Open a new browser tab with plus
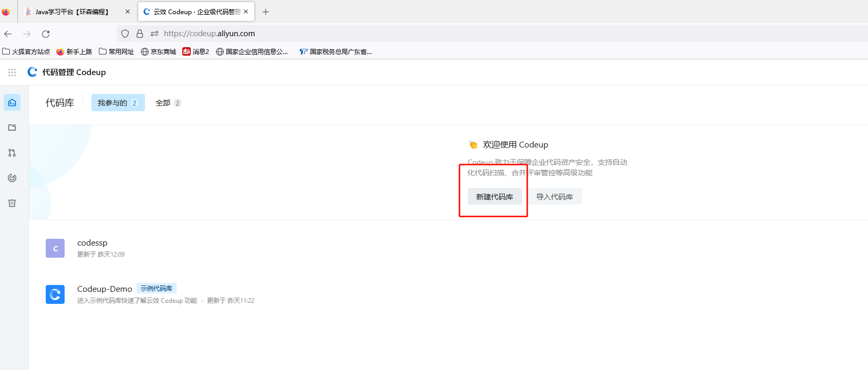868x370 pixels. (266, 12)
